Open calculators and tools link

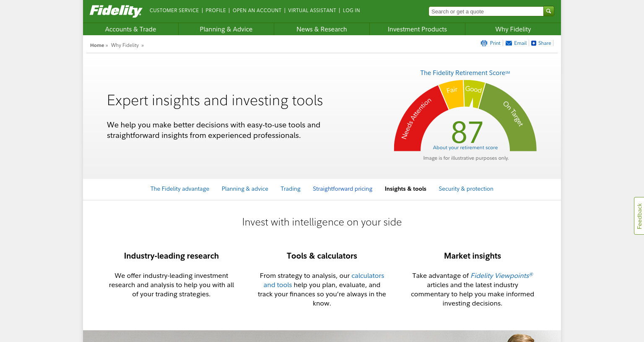pyautogui.click(x=324, y=280)
